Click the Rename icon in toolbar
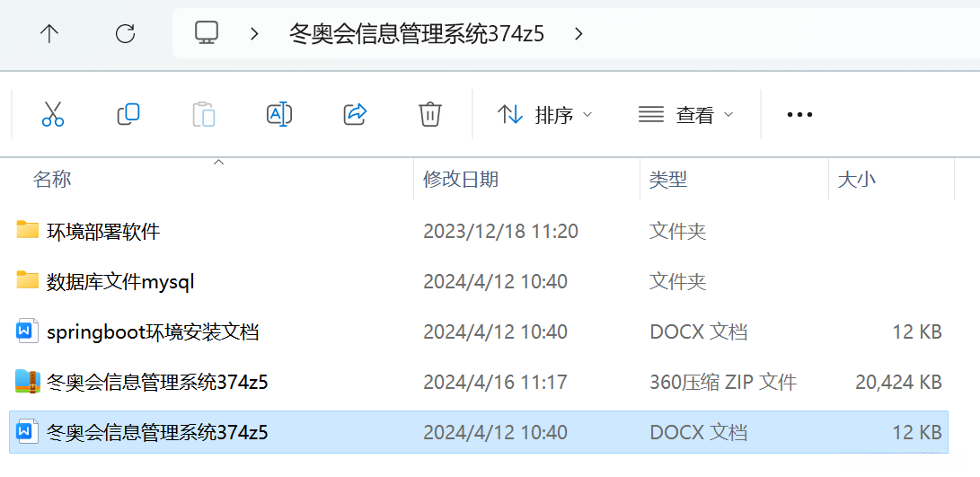 click(279, 114)
